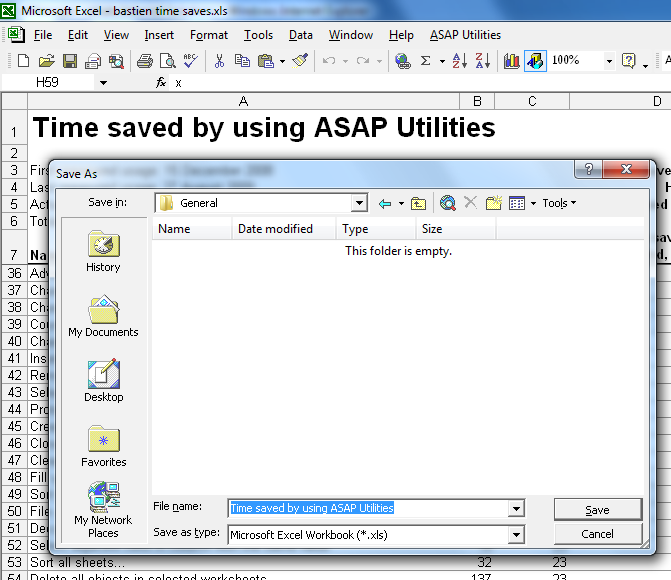Viewport: 671px width, 580px height.
Task: Sort ascending with the A-Z icon
Action: coord(460,61)
